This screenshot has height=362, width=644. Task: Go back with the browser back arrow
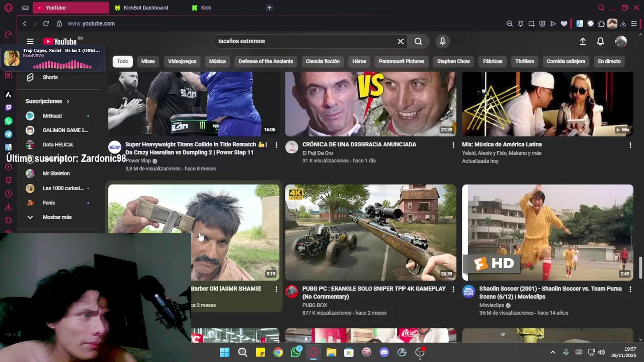[24, 24]
